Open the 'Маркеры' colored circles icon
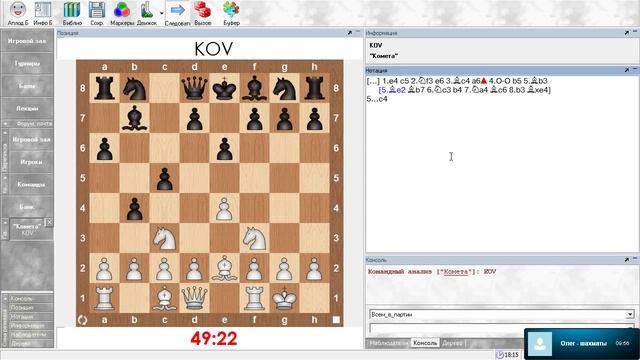The height and width of the screenshot is (360, 640). (122, 13)
